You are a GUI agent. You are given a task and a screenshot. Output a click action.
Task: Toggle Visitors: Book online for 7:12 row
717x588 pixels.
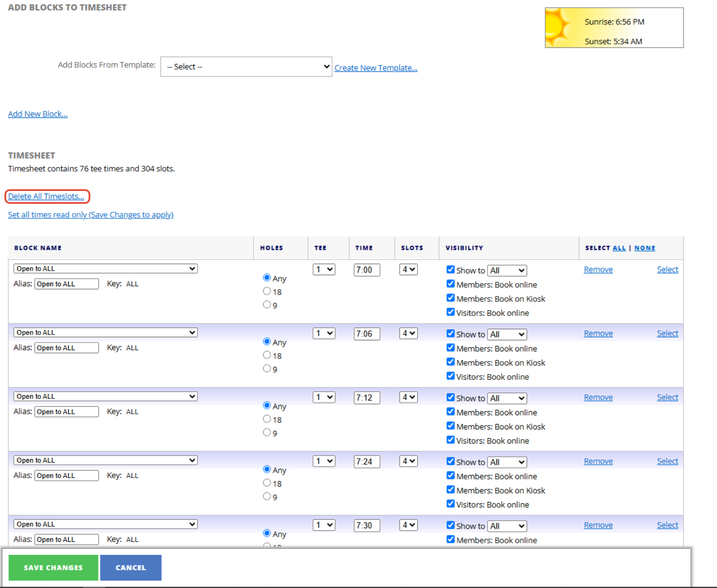coord(450,440)
